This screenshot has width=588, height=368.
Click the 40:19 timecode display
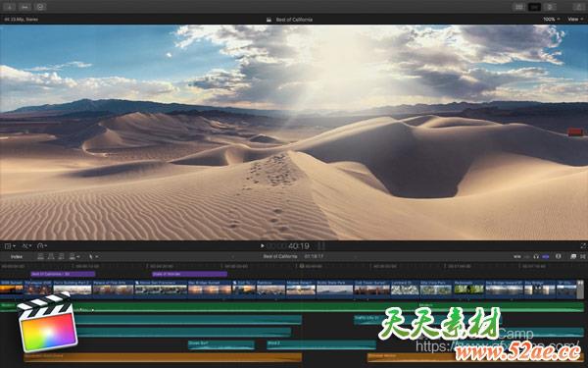pos(299,246)
